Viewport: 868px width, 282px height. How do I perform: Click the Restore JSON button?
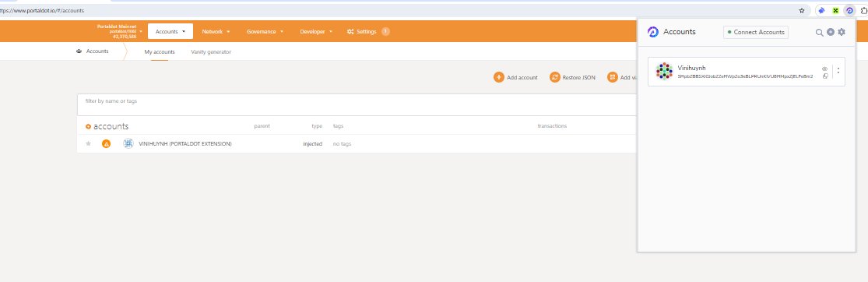(x=572, y=78)
